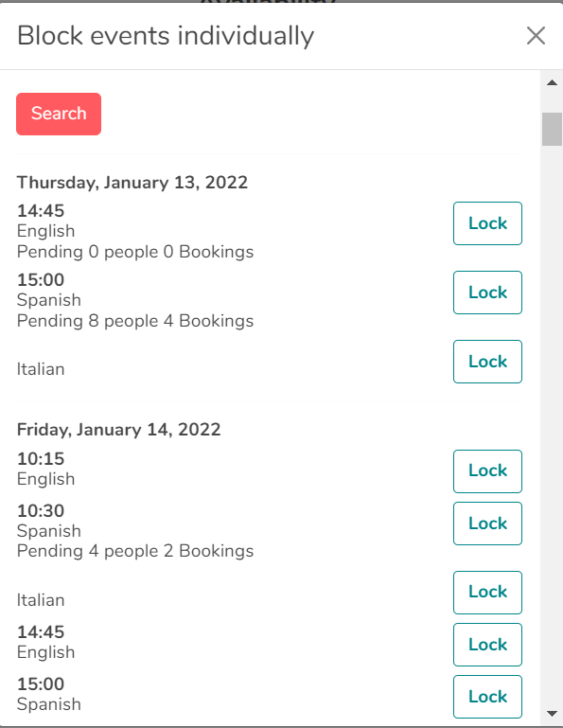Lock Thursday January 13 Italian event

pyautogui.click(x=487, y=362)
